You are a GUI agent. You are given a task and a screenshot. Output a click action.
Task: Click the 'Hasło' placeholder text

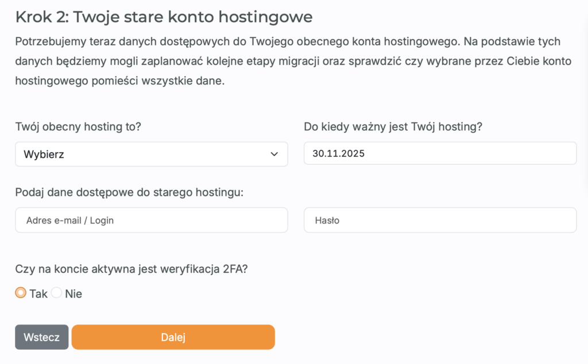(327, 220)
